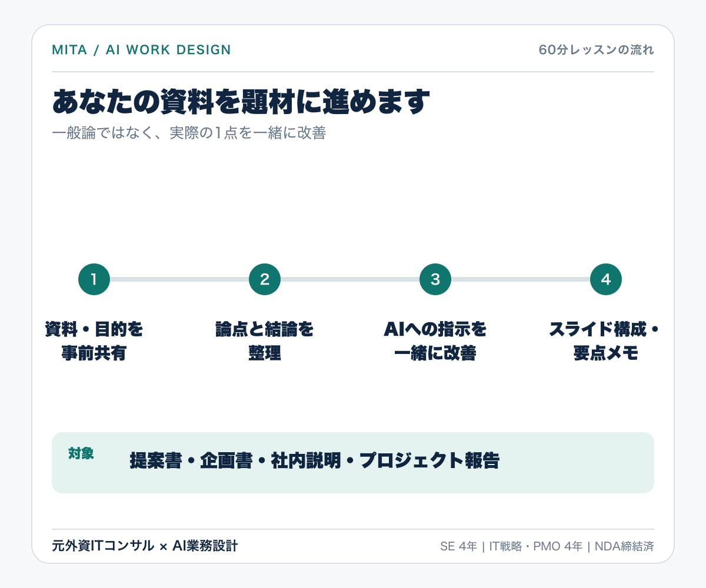Click the subtitle 一般論ではなく、実際の1点を一緒に改善
Image resolution: width=706 pixels, height=588 pixels.
coord(189,133)
